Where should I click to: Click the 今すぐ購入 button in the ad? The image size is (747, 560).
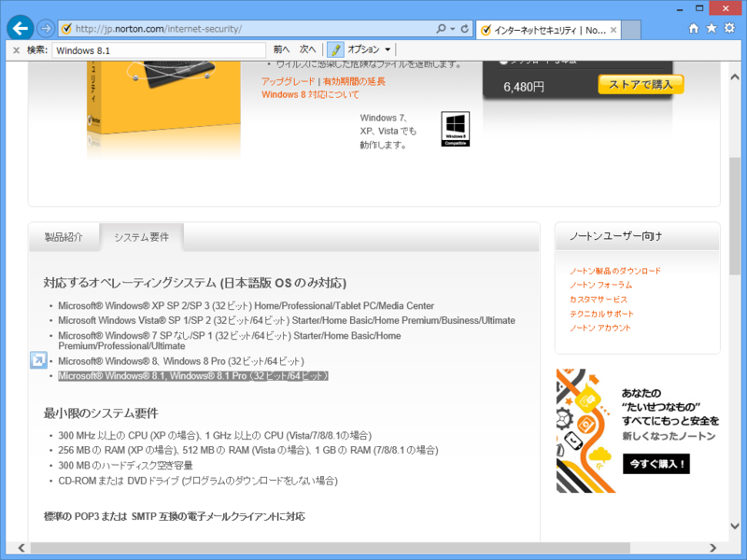pos(655,464)
